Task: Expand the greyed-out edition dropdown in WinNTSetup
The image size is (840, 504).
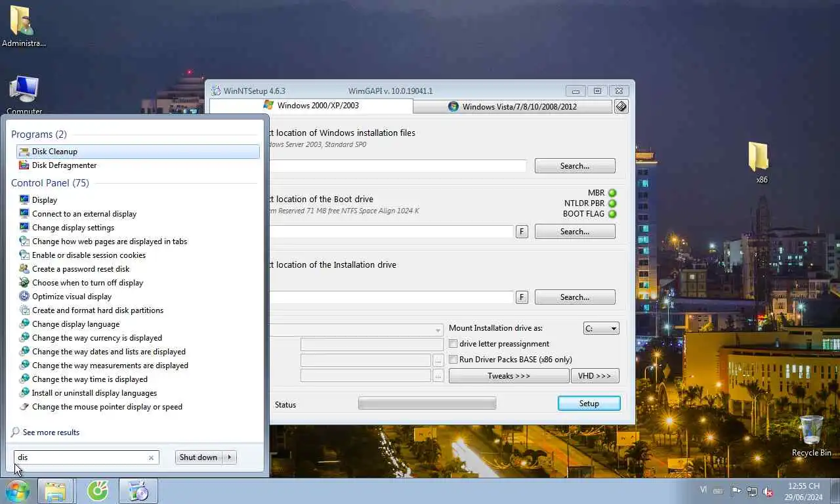Action: [438, 330]
